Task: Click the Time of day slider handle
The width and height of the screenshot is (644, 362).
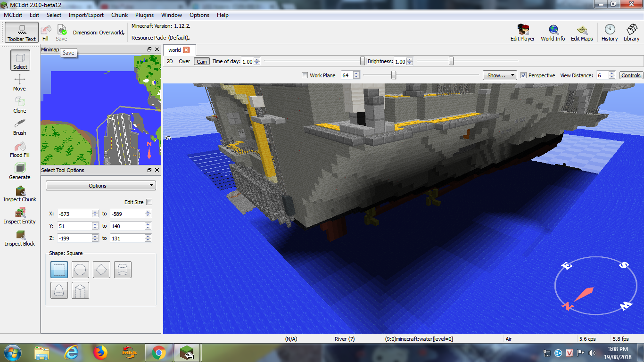Action: pyautogui.click(x=363, y=61)
